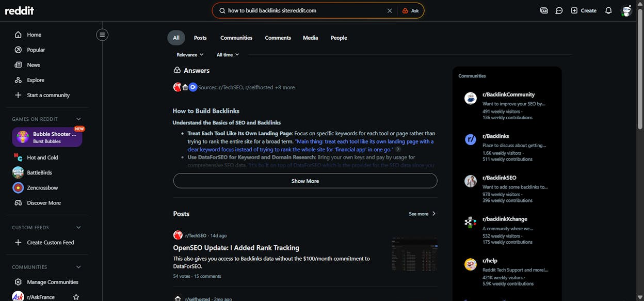Switch to Posts tab
Image resolution: width=644 pixels, height=301 pixels.
(x=200, y=38)
